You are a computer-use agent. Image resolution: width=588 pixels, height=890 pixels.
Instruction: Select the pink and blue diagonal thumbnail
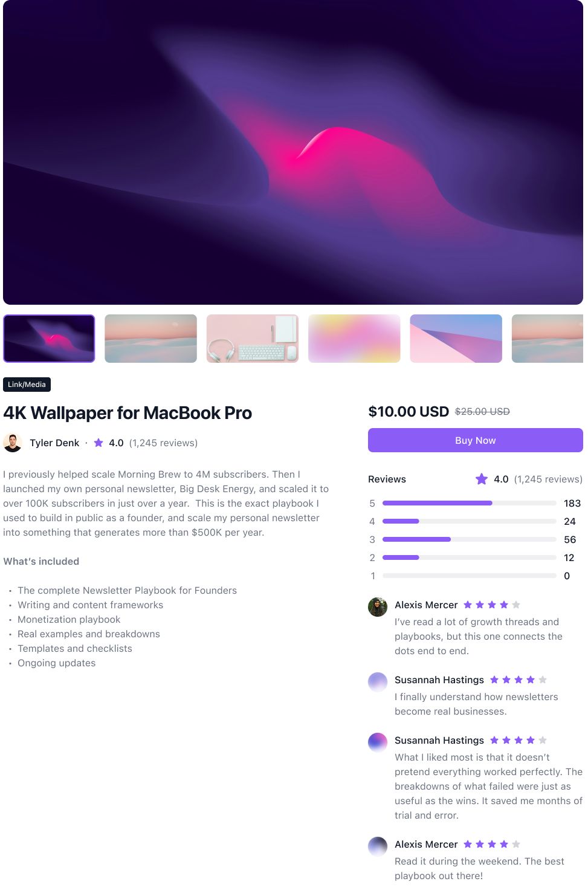coord(456,339)
